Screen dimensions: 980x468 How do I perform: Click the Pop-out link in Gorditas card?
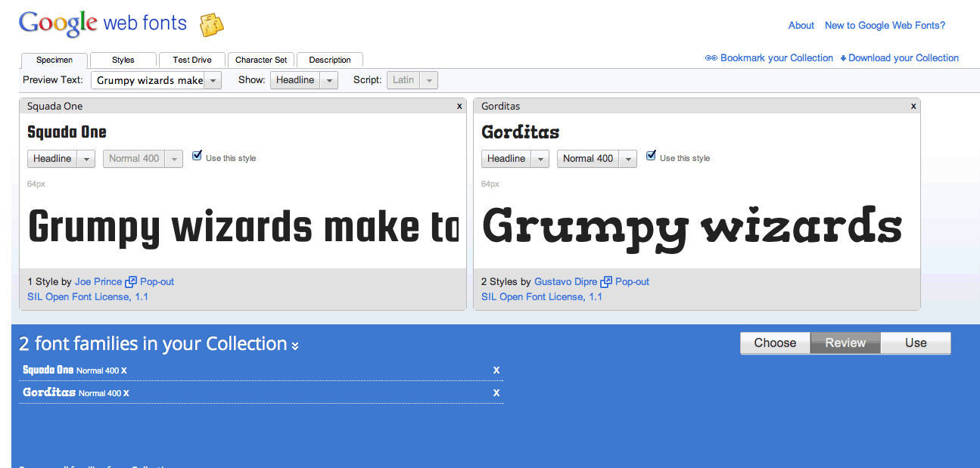[632, 281]
